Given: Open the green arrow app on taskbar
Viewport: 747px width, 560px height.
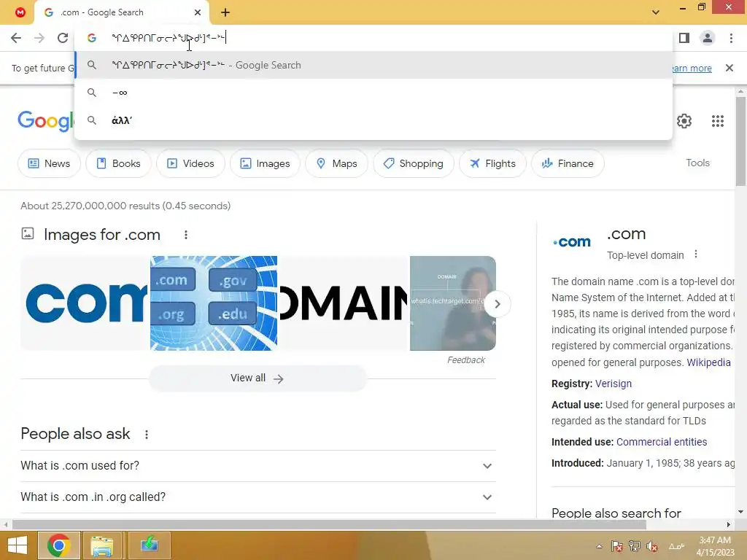Looking at the screenshot, I should (x=149, y=545).
